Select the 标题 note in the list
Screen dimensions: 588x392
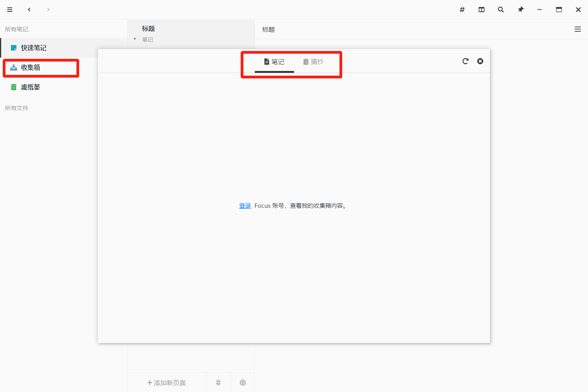(191, 34)
